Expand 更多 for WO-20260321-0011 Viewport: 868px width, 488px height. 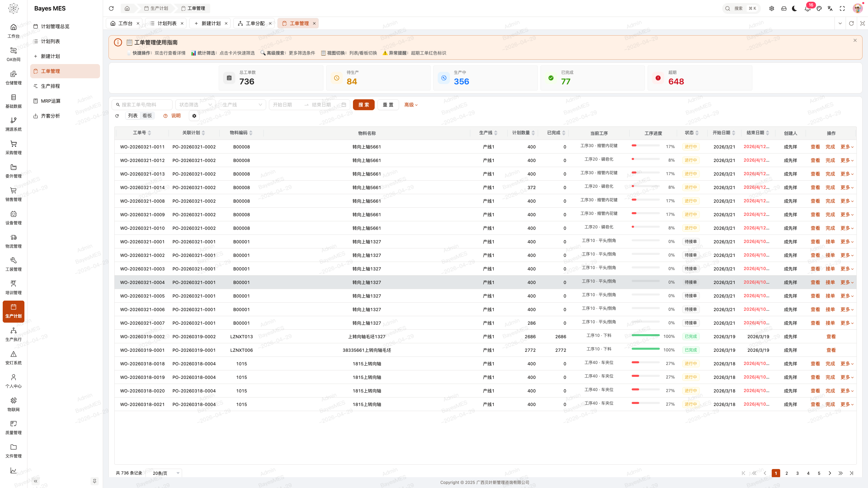[x=847, y=147]
